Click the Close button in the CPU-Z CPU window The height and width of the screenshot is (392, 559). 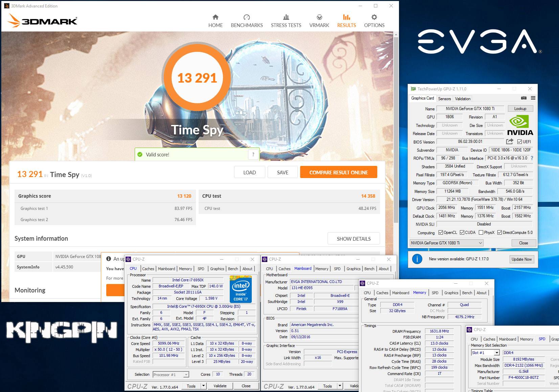(x=246, y=386)
